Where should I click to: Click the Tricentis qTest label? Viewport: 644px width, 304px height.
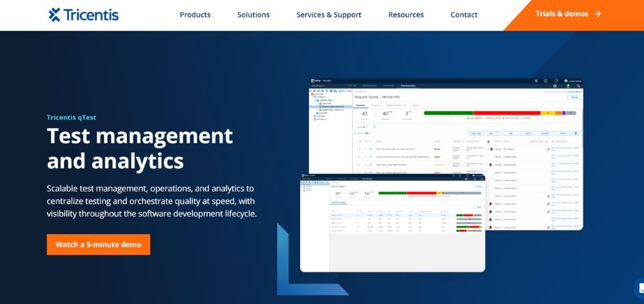(x=71, y=117)
